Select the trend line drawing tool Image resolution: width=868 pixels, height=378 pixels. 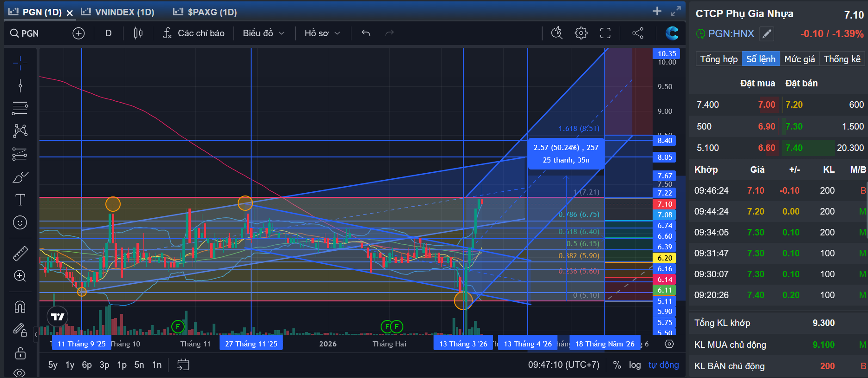tap(20, 85)
